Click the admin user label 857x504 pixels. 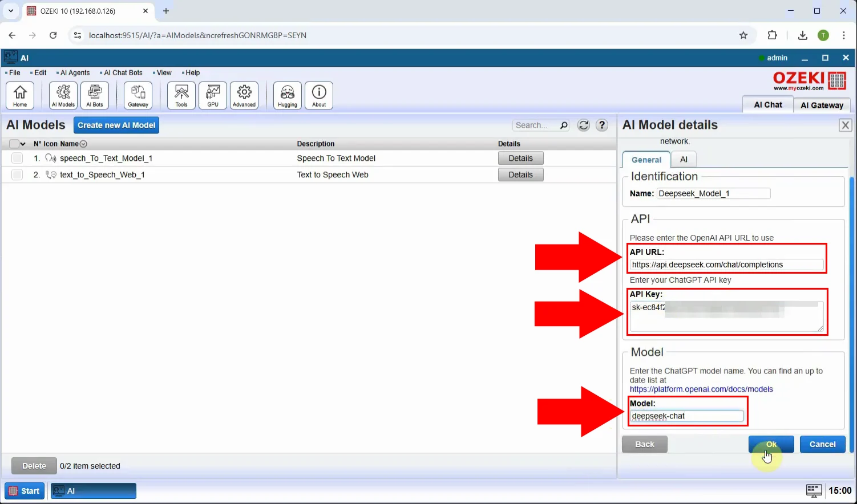point(777,58)
